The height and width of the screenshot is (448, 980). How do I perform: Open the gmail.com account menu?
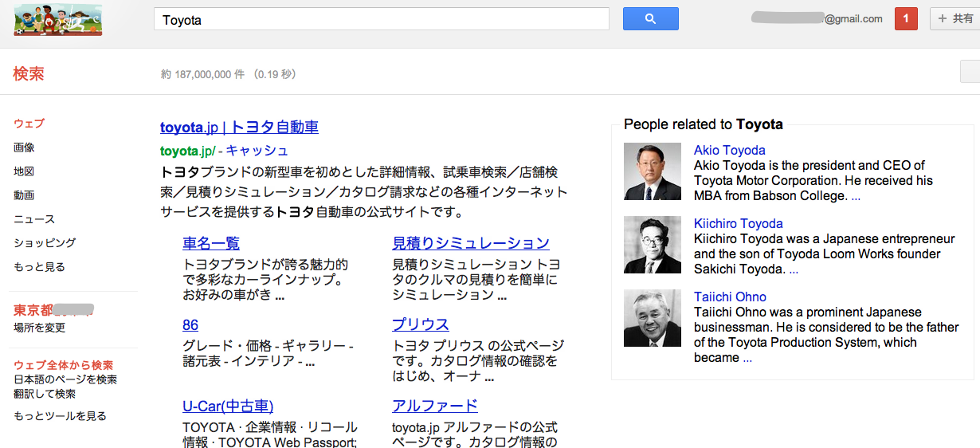pyautogui.click(x=817, y=18)
